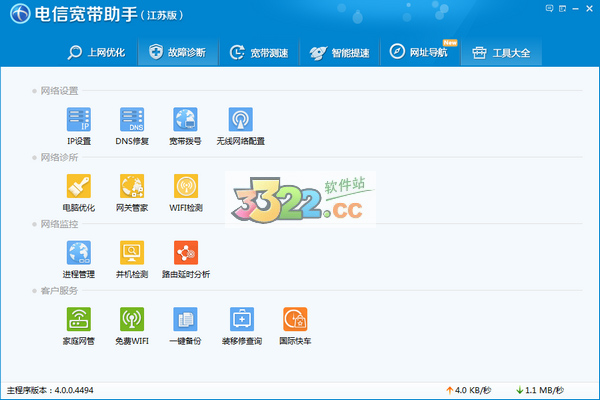
Task: Click the 网络诊所 section heading
Action: [x=59, y=157]
